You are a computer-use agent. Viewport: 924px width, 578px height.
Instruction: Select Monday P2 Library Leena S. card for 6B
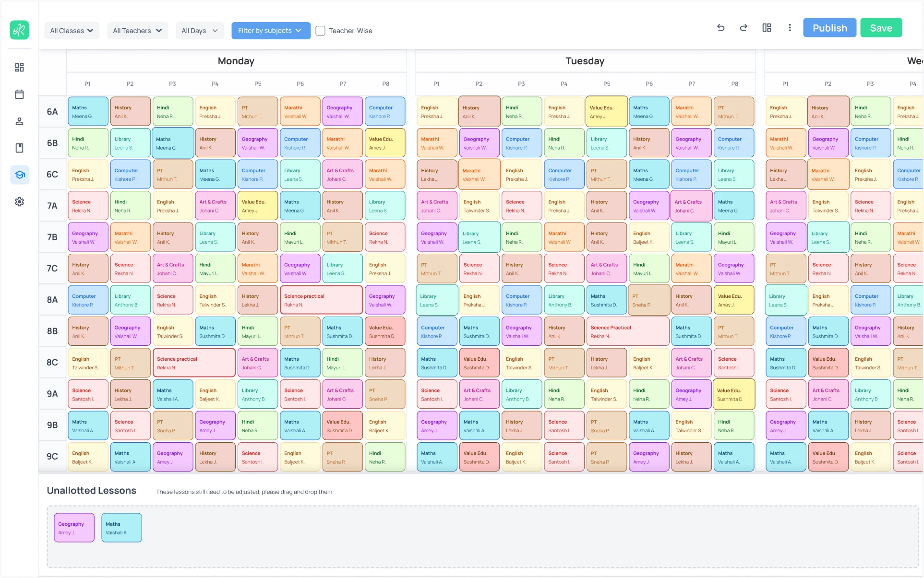tap(130, 143)
